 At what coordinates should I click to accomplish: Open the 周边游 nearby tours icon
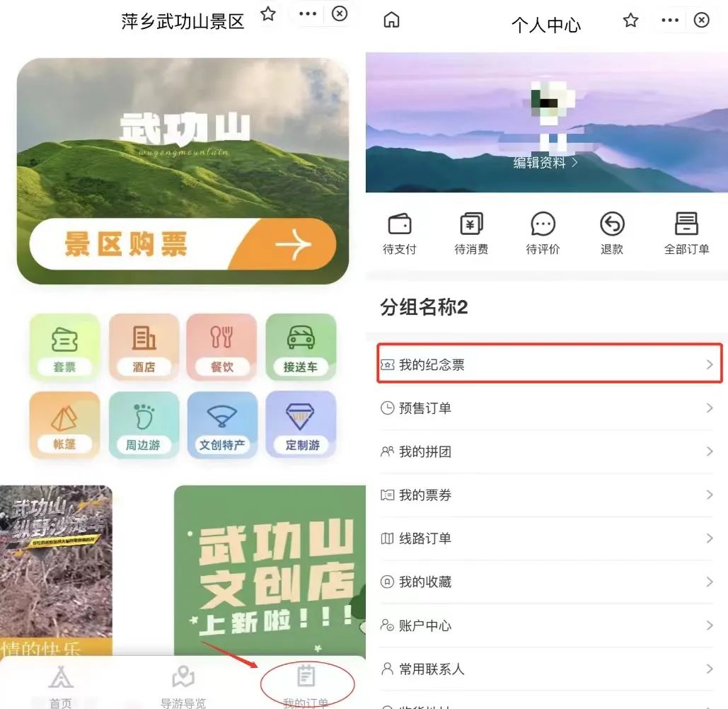coord(144,425)
